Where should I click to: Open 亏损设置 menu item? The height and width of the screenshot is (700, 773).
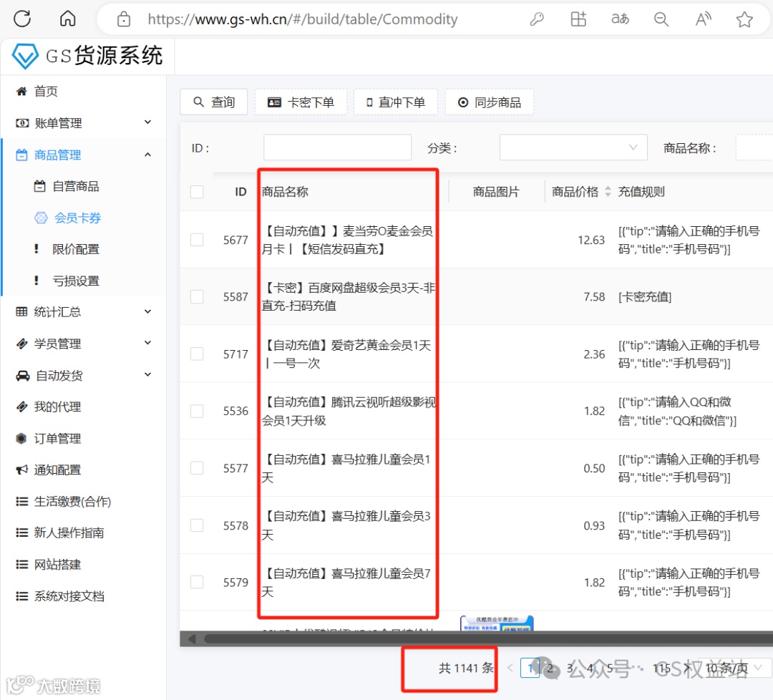click(76, 281)
